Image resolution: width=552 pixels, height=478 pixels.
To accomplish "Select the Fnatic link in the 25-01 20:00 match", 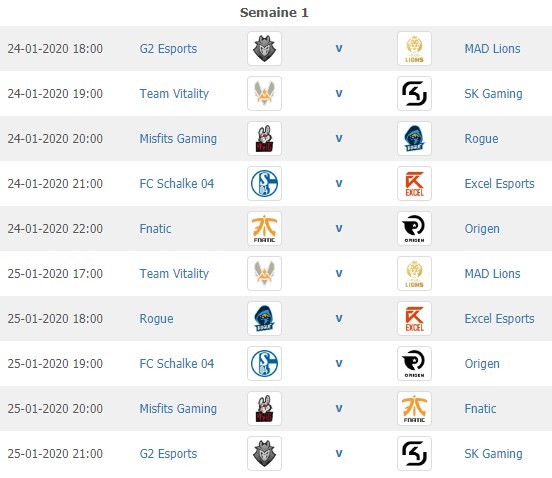I will 480,409.
